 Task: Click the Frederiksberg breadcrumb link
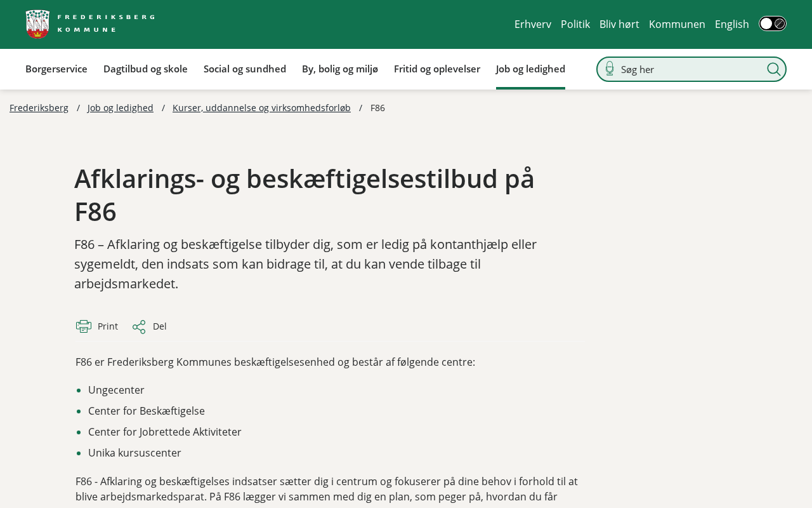(39, 108)
